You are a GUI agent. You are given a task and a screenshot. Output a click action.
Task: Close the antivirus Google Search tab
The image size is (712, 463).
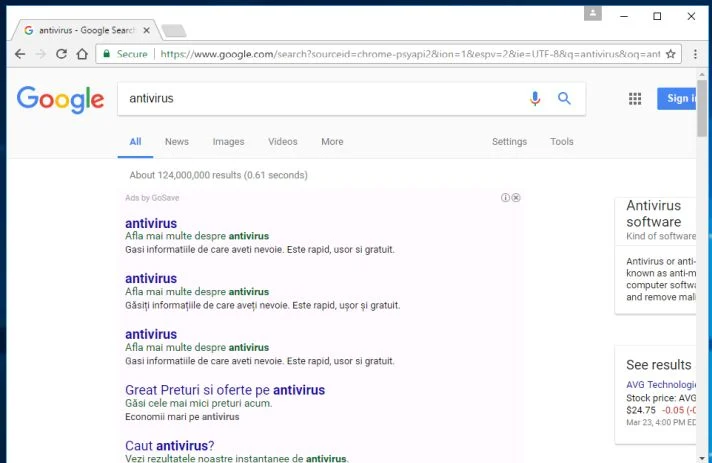[x=146, y=30]
